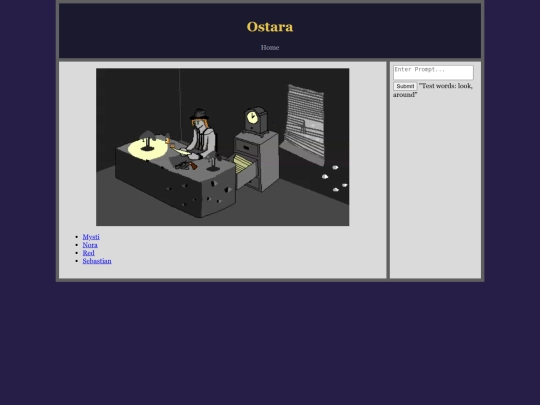Submit the entered prompt
Viewport: 540px width, 405px height.
click(405, 86)
